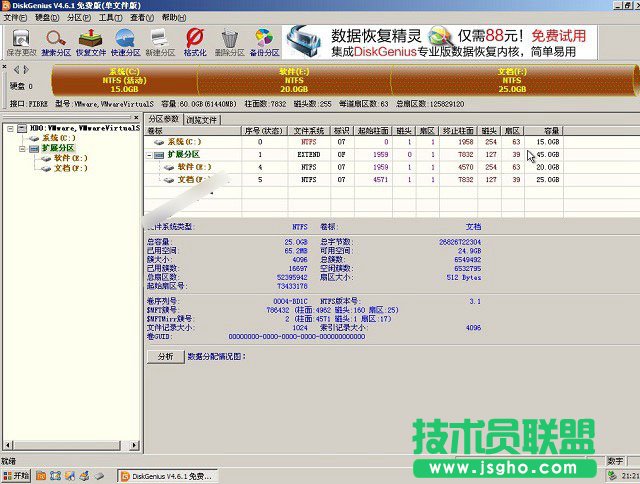Click the EXTEND file system cell

(309, 155)
